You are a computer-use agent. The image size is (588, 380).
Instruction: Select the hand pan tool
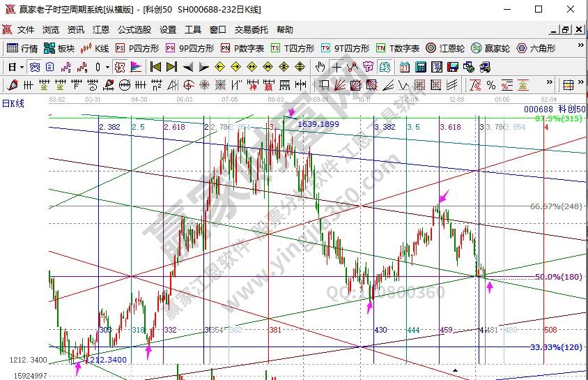pos(320,67)
